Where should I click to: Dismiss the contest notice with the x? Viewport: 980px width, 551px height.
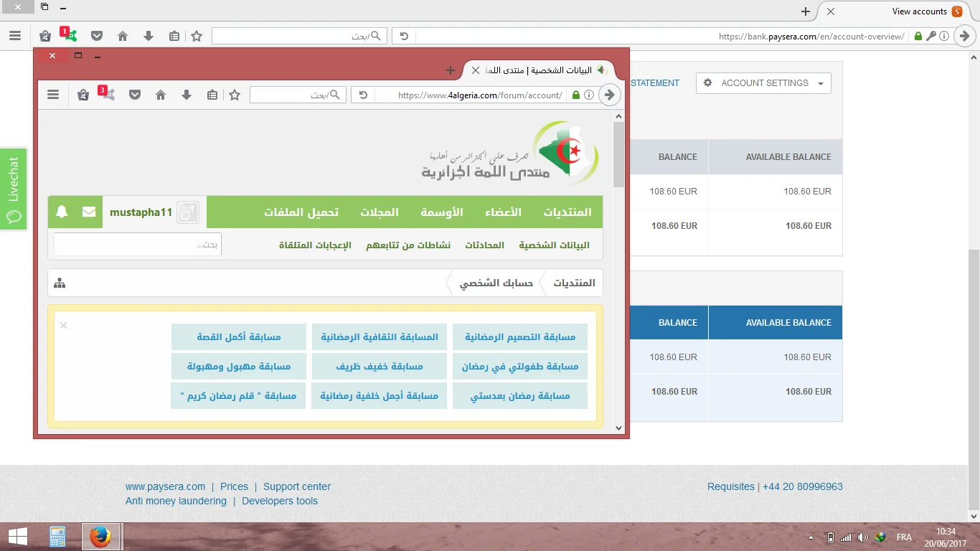pyautogui.click(x=63, y=326)
